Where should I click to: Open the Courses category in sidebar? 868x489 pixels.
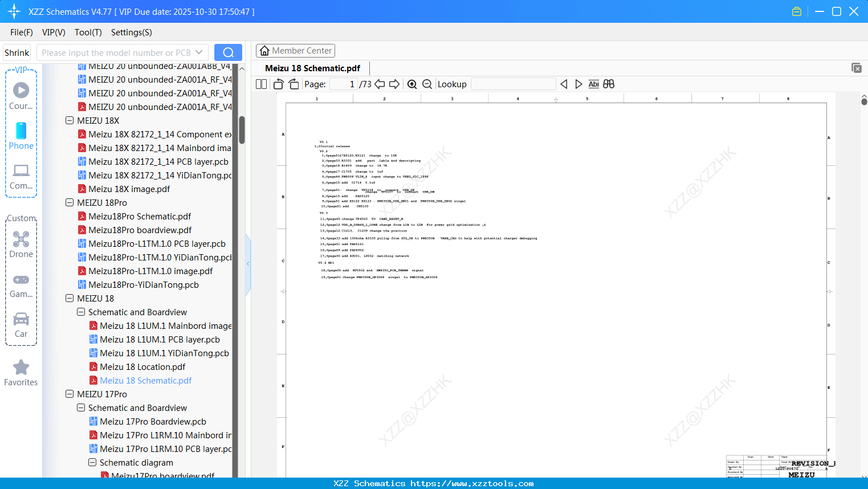[x=21, y=96]
